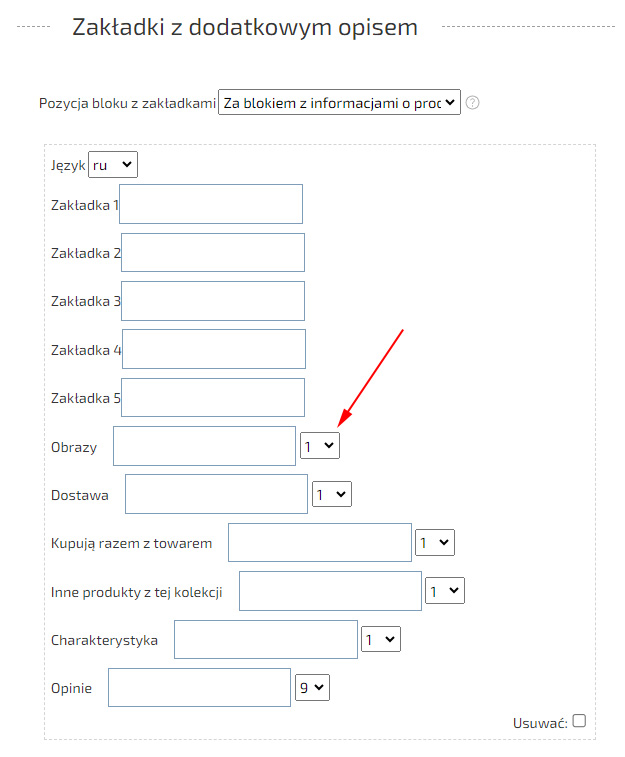Click the Obrazy text field

tap(204, 446)
